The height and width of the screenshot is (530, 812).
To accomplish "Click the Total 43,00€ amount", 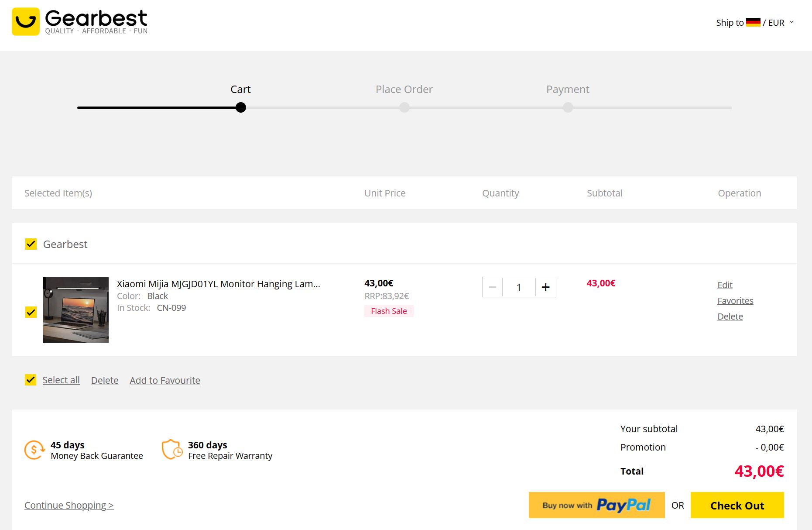I will pyautogui.click(x=759, y=471).
